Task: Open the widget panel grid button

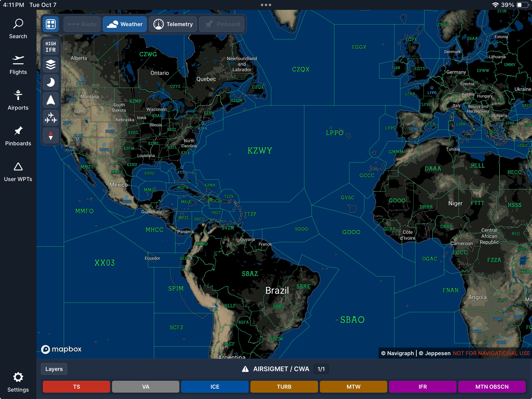Action: click(x=51, y=24)
